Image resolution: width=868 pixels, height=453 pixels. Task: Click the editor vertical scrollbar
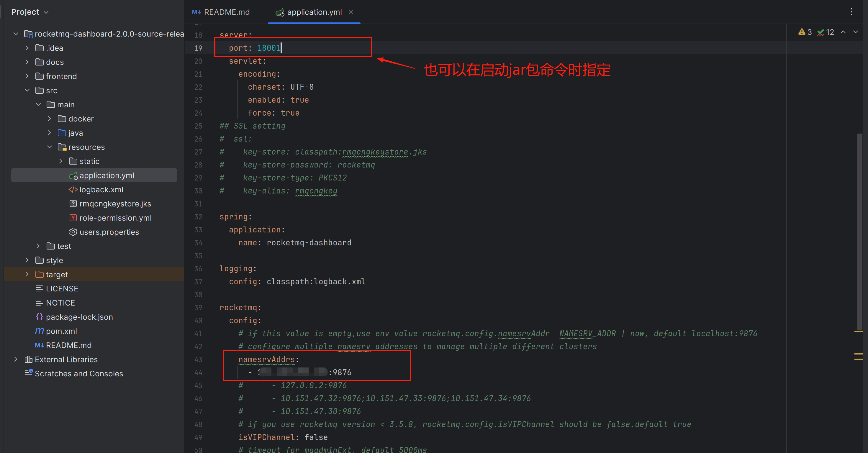tap(859, 232)
